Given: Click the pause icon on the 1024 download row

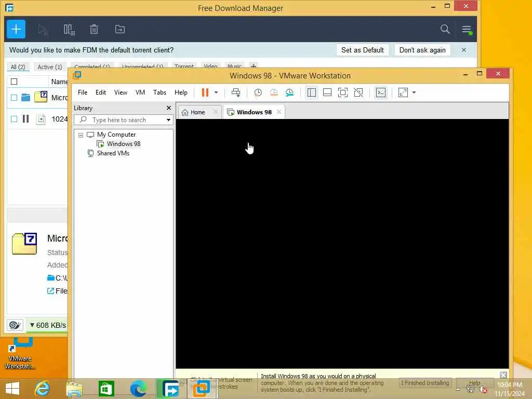Looking at the screenshot, I should tap(25, 119).
